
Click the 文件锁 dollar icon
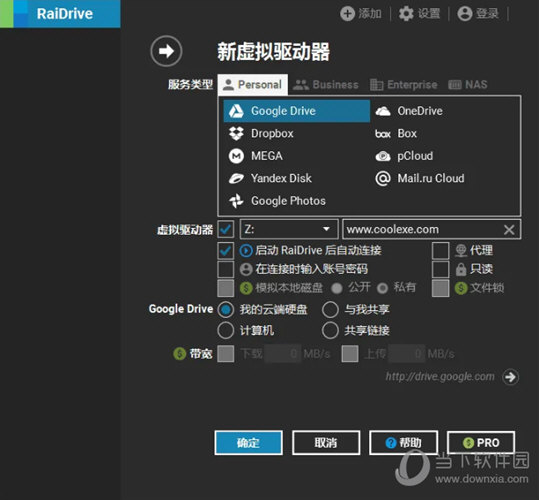pos(461,288)
